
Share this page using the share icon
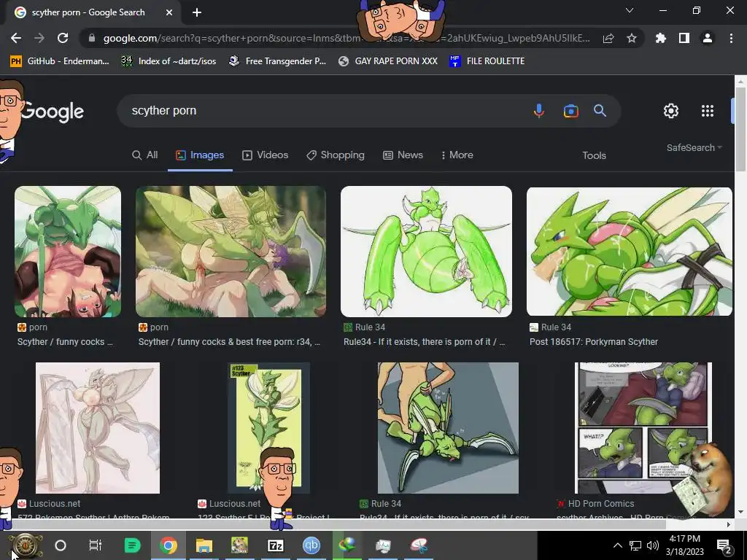608,38
